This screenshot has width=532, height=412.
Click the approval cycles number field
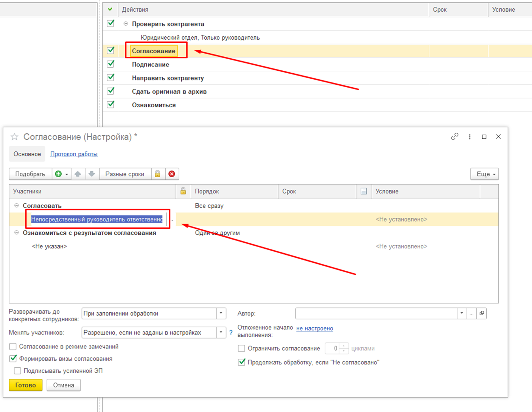pos(333,348)
